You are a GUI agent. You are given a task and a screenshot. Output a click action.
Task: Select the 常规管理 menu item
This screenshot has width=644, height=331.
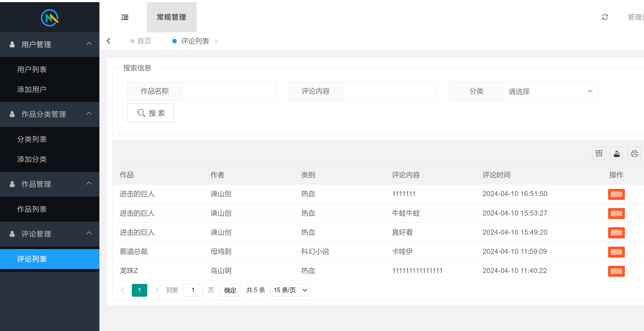(x=171, y=17)
